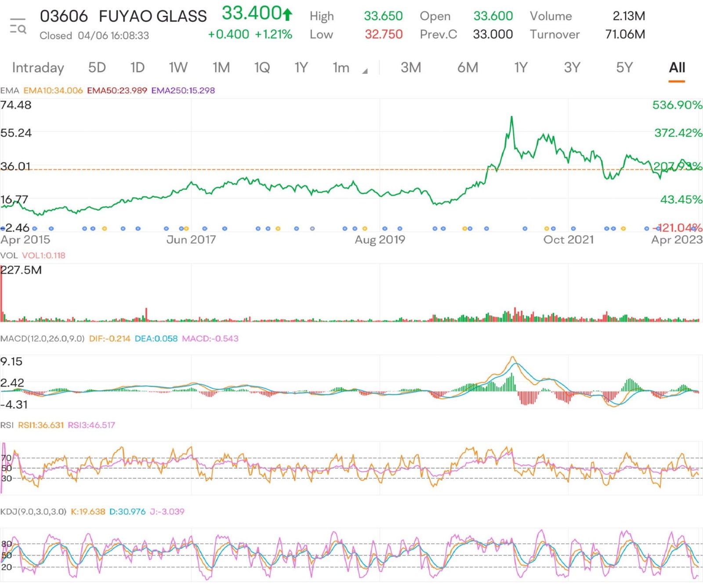
Task: Expand the 1m interval dropdown arrow
Action: (x=365, y=71)
